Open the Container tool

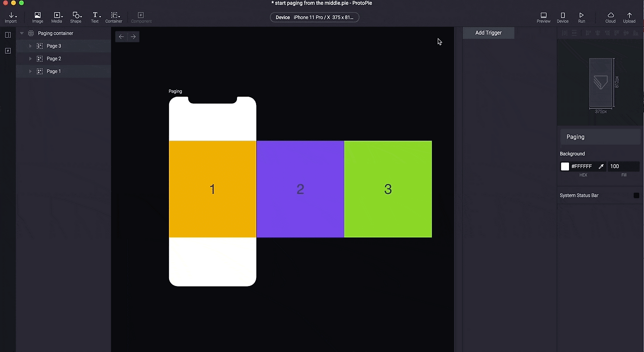pos(114,18)
